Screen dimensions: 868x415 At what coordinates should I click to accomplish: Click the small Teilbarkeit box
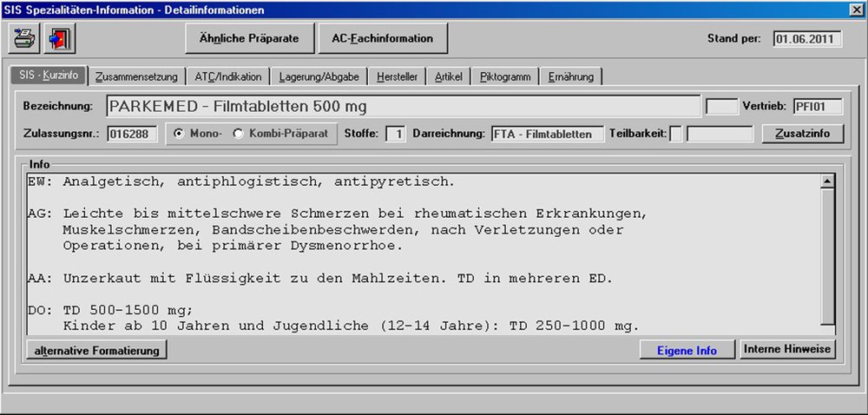pyautogui.click(x=676, y=134)
